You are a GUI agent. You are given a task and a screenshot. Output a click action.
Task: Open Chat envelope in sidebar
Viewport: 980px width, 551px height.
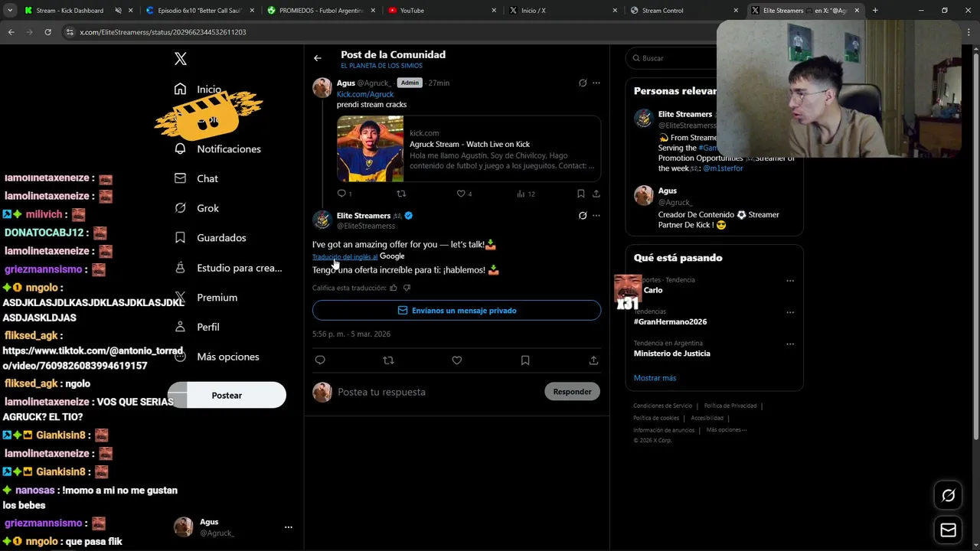click(180, 178)
